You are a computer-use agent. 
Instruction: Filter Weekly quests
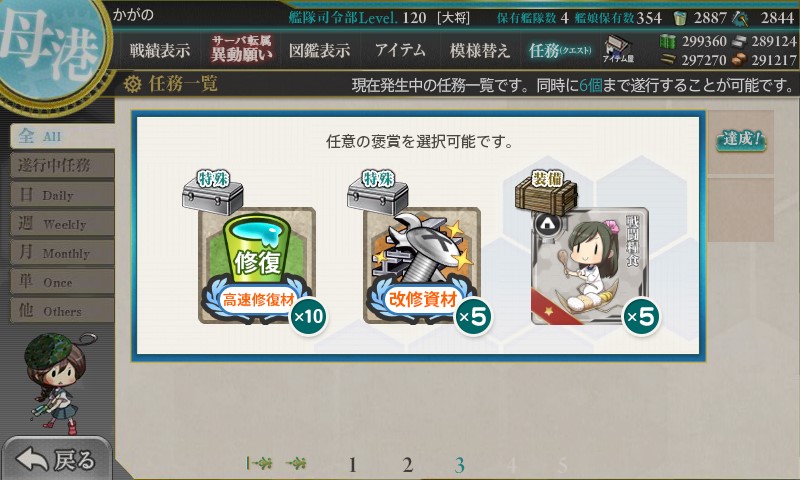pyautogui.click(x=62, y=223)
